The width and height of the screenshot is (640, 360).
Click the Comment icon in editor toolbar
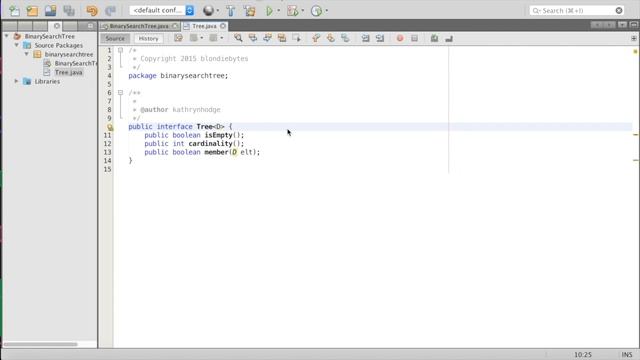pyautogui.click(x=434, y=38)
